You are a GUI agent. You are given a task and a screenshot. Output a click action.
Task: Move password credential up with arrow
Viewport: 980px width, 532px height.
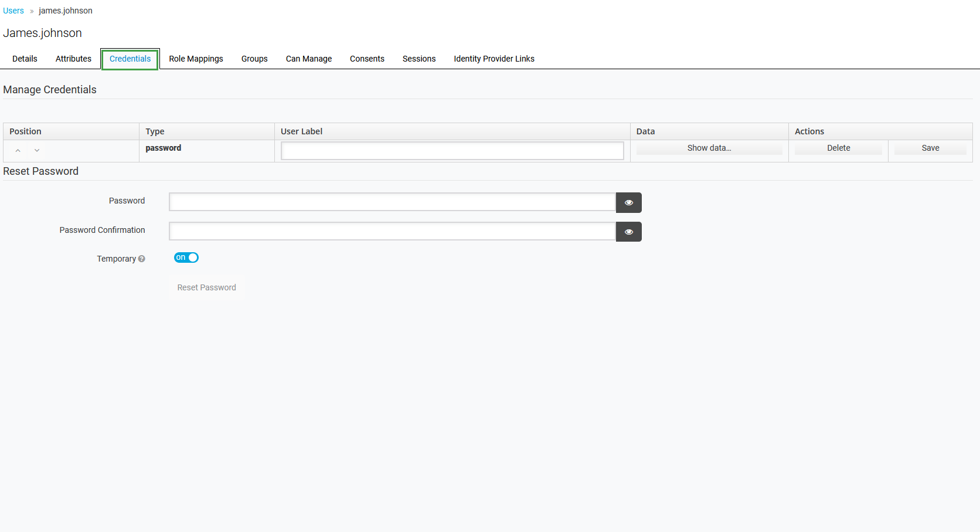18,151
